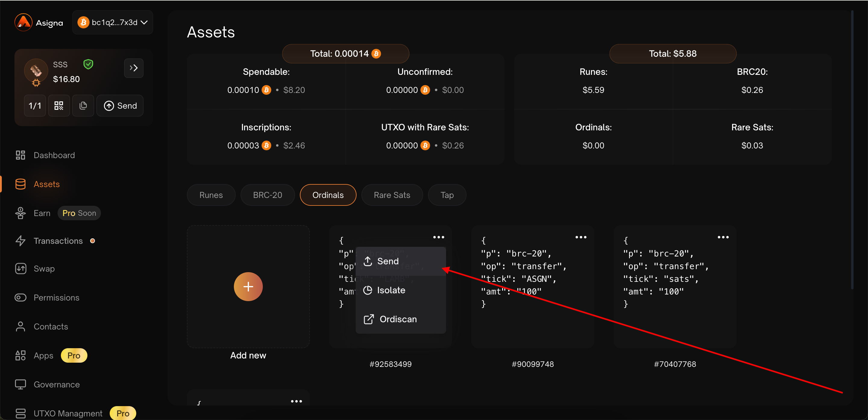Open Dashboard from the sidebar
Image resolution: width=868 pixels, height=420 pixels.
click(54, 155)
